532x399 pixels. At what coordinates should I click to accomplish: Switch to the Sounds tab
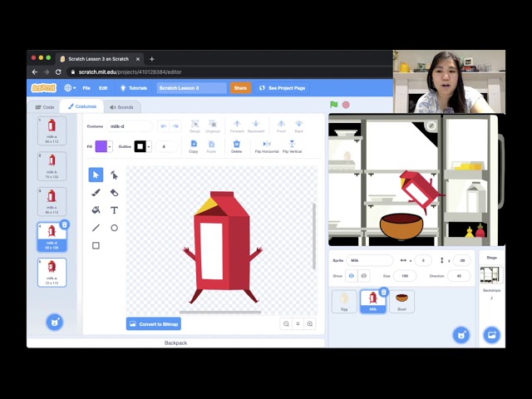tap(121, 107)
